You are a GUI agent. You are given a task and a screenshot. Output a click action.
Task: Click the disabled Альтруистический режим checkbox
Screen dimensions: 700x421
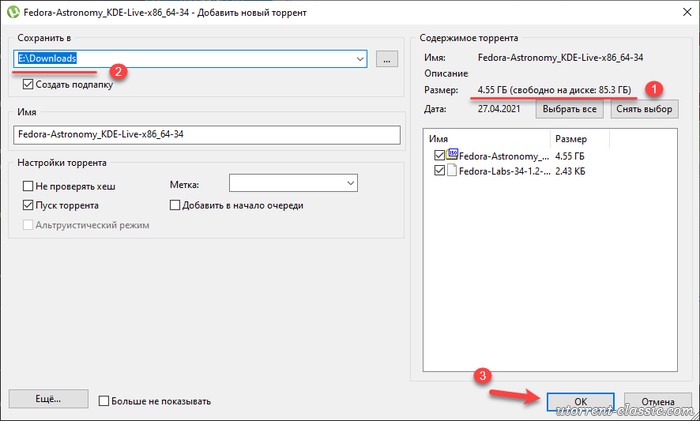point(28,225)
